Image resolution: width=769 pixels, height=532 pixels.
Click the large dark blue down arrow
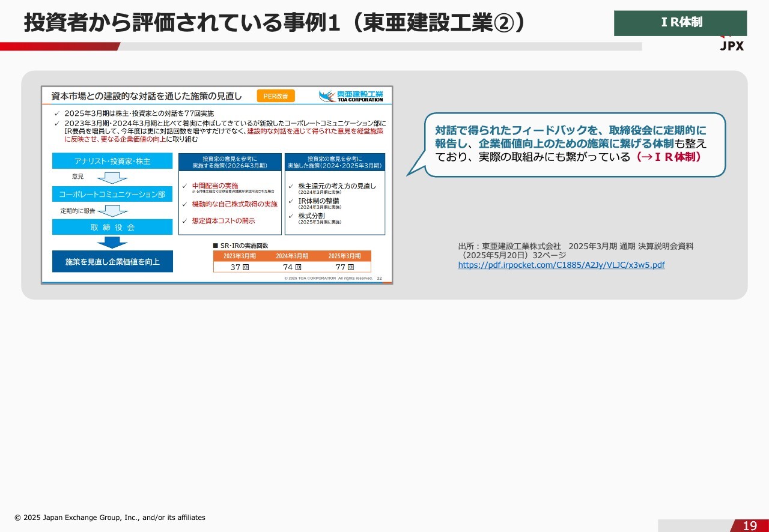[x=112, y=243]
